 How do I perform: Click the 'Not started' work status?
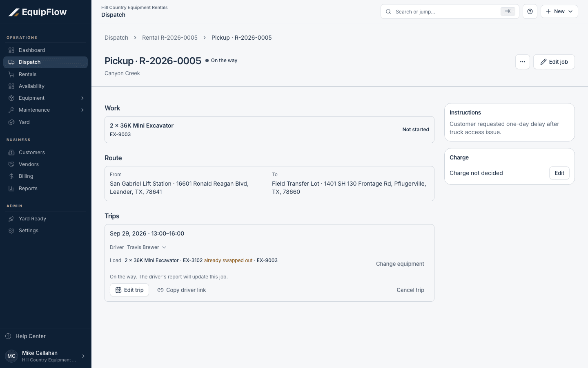(416, 130)
